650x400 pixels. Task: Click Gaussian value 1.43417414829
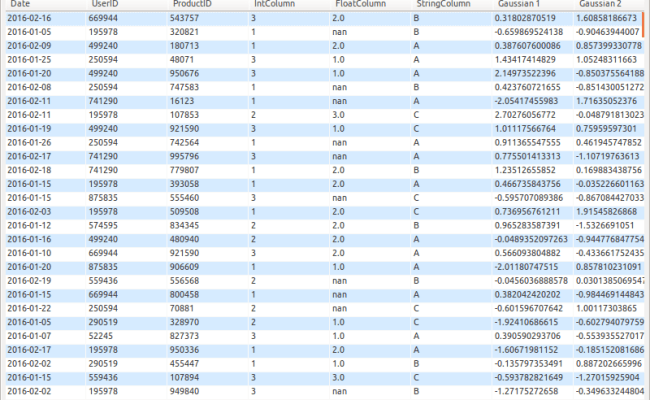(x=525, y=60)
